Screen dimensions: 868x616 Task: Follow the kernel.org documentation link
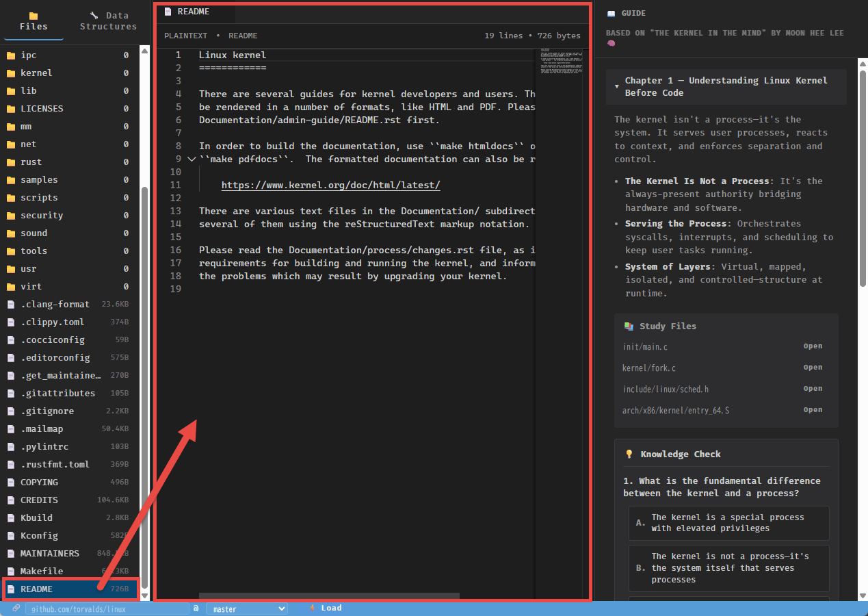[x=330, y=185]
